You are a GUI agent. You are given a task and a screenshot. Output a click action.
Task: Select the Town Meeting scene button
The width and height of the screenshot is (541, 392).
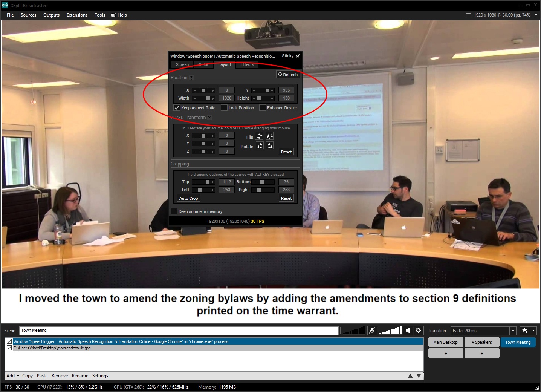coord(518,342)
